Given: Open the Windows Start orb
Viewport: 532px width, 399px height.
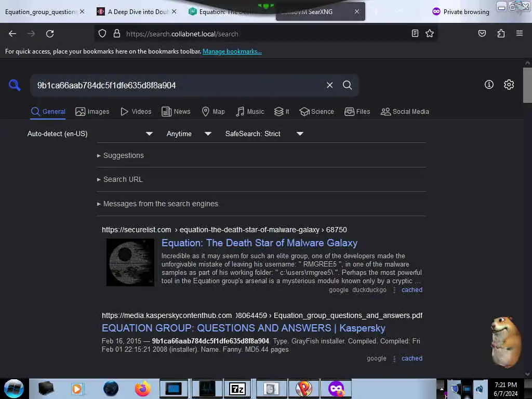Looking at the screenshot, I should pyautogui.click(x=14, y=389).
